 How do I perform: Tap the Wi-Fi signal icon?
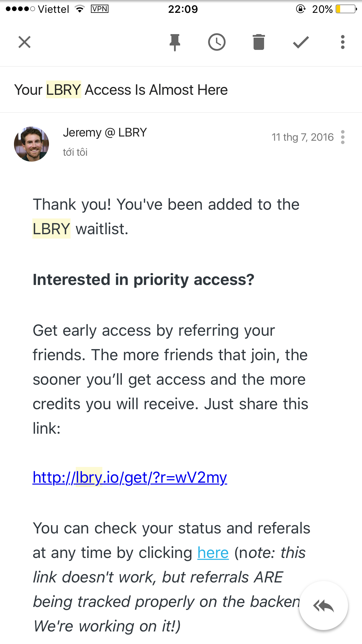(80, 9)
